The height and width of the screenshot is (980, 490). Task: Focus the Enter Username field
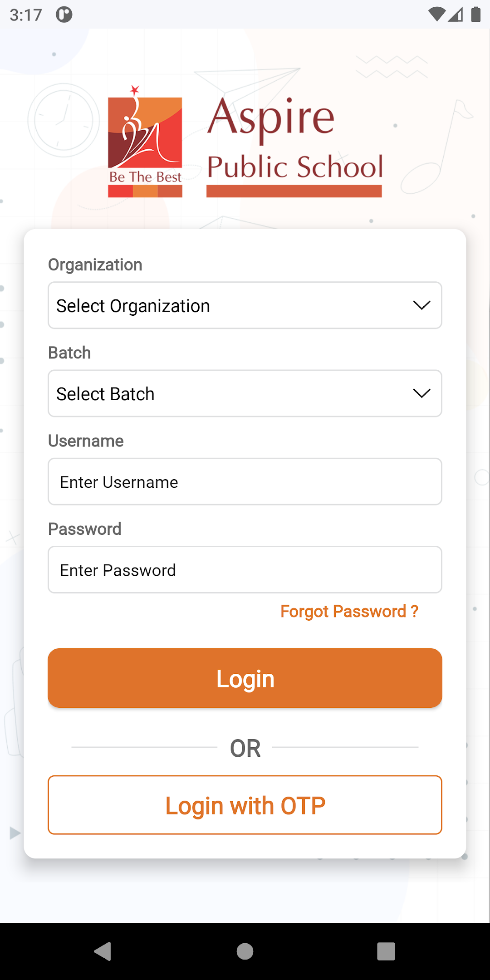[x=245, y=481]
